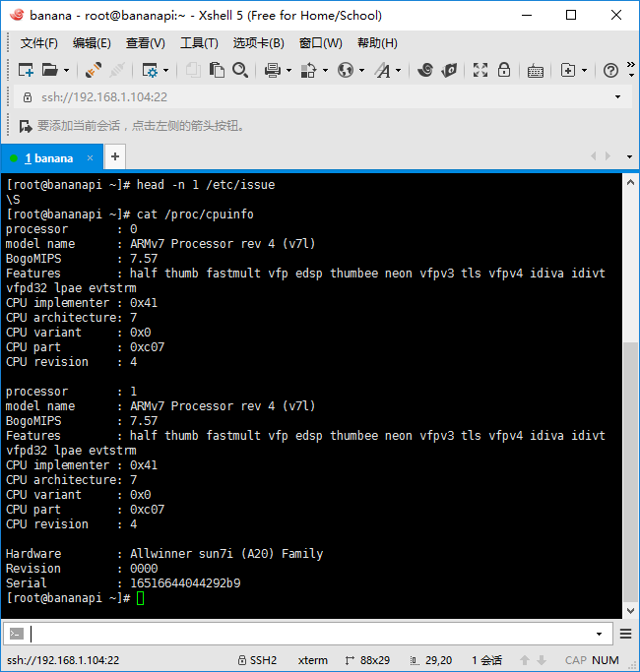Open the 文件(F) menu
This screenshot has width=640, height=672.
click(39, 43)
